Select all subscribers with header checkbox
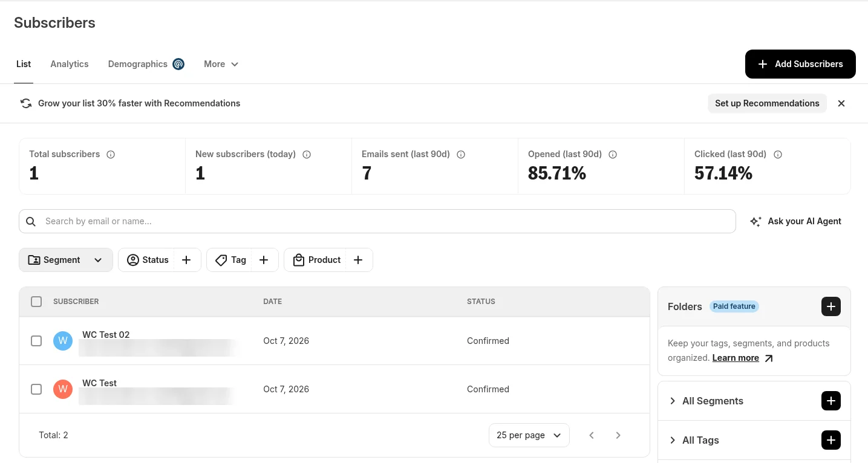 click(x=36, y=302)
